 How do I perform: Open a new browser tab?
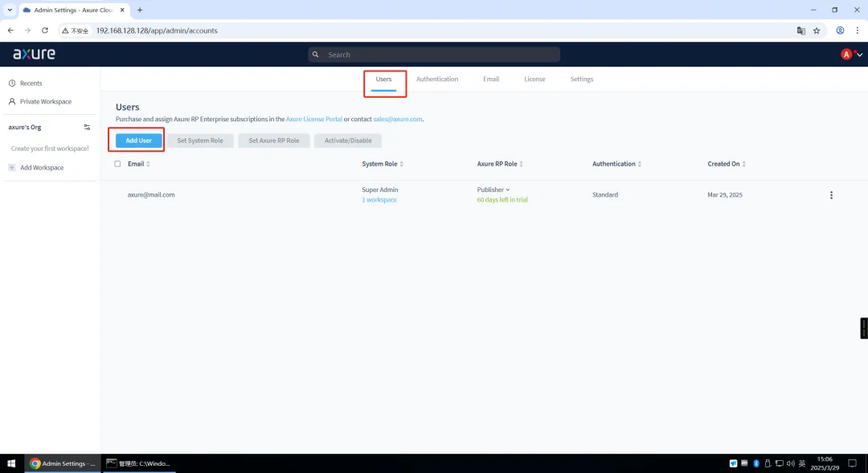[x=140, y=10]
